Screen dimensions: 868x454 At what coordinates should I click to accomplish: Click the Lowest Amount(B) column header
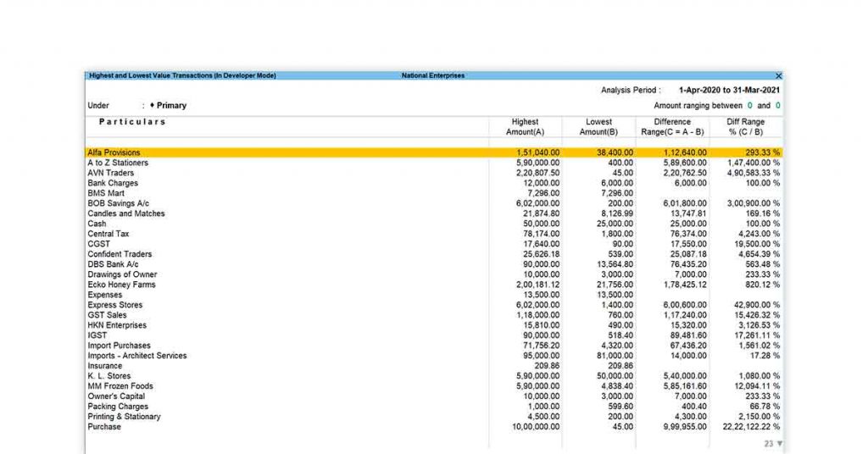pos(598,127)
